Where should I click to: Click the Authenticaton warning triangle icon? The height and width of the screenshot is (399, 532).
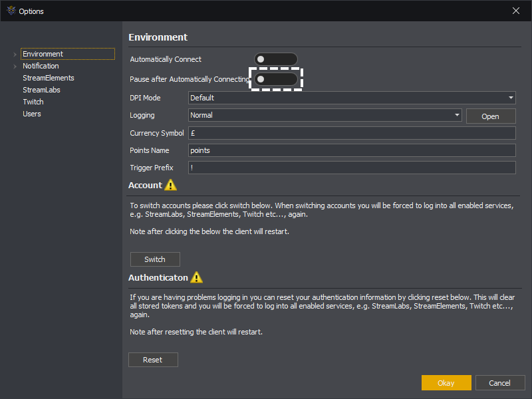coord(196,277)
